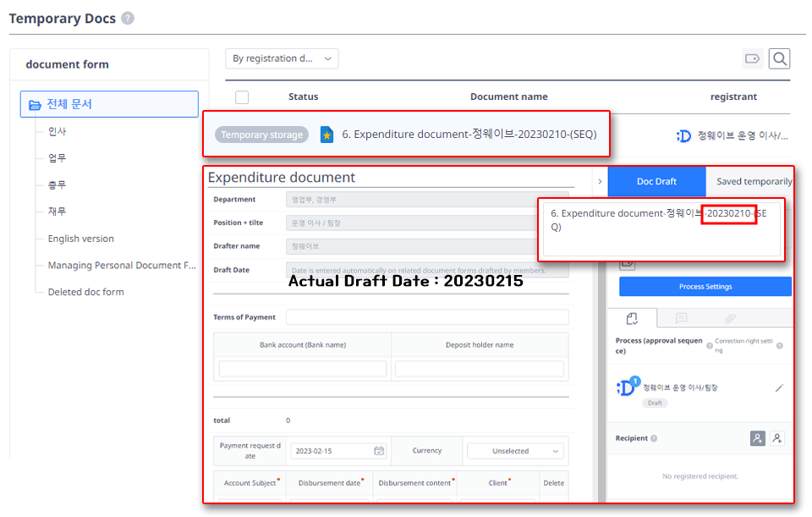Edit the approver using the pencil icon

780,388
